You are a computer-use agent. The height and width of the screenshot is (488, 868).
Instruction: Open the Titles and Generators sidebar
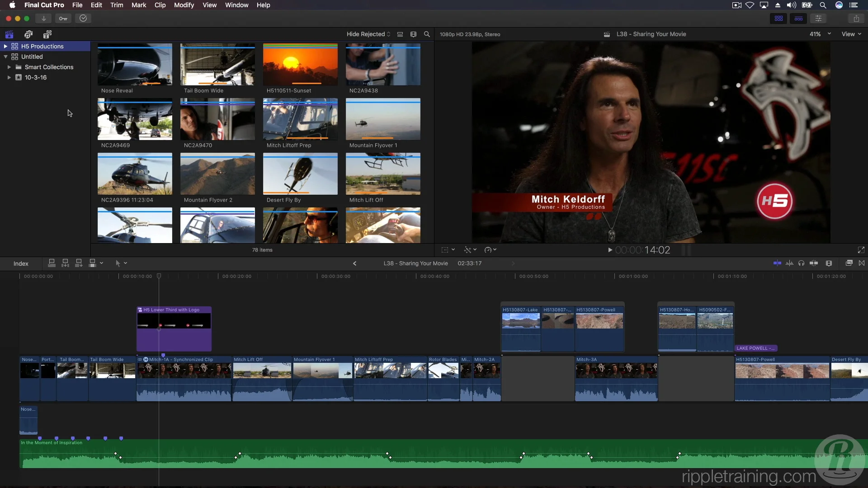pos(47,34)
